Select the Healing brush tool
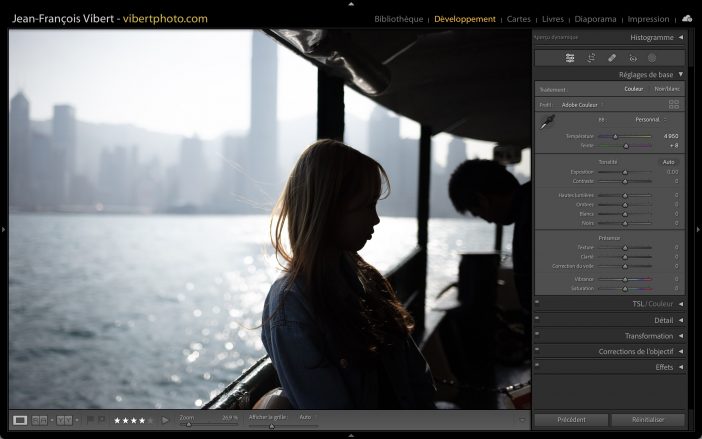Image resolution: width=702 pixels, height=439 pixels. coord(612,58)
